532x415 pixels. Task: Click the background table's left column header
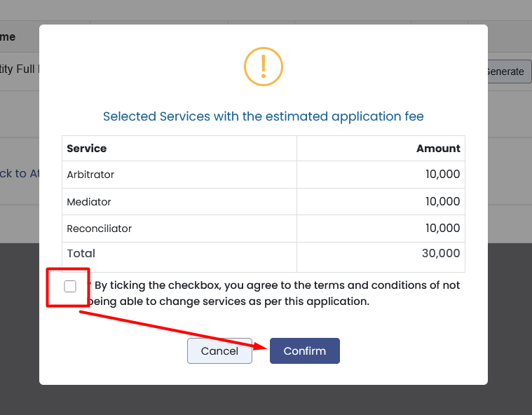(8, 36)
